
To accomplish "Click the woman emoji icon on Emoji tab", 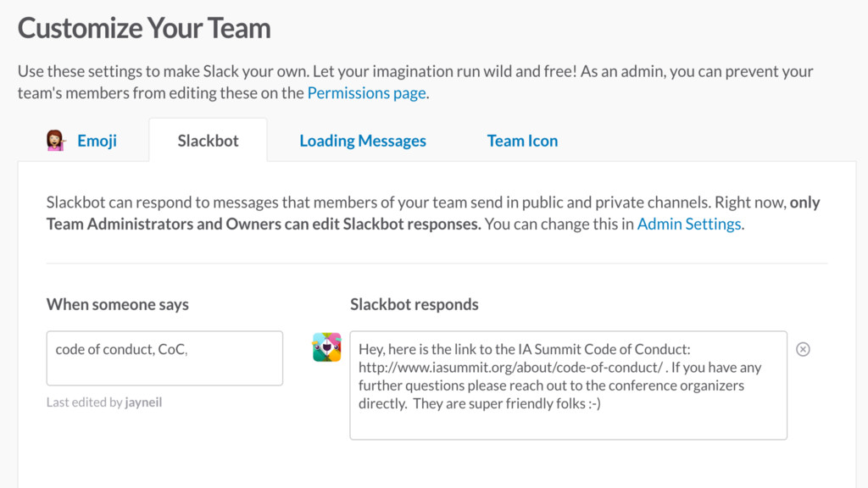I will [56, 141].
